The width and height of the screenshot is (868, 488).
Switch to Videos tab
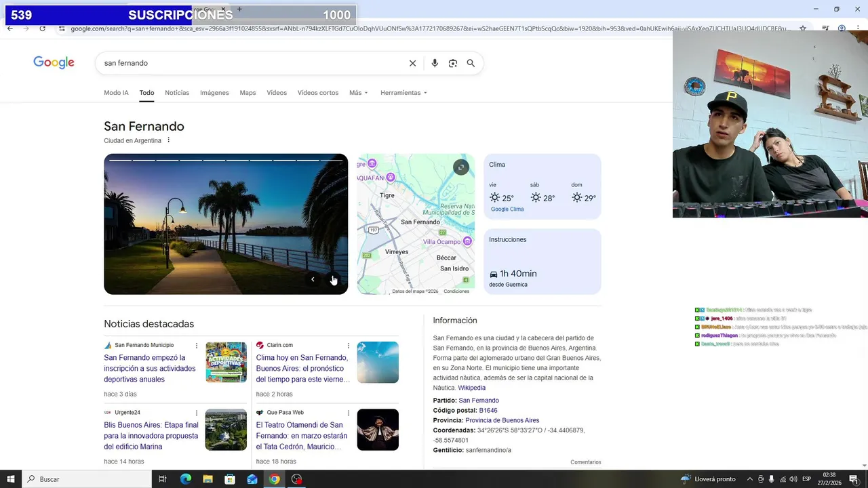277,93
